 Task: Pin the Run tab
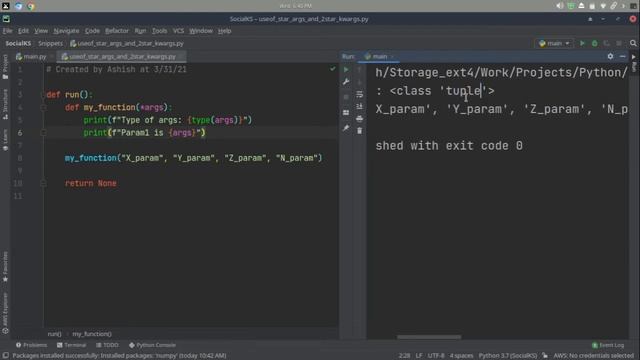346,128
